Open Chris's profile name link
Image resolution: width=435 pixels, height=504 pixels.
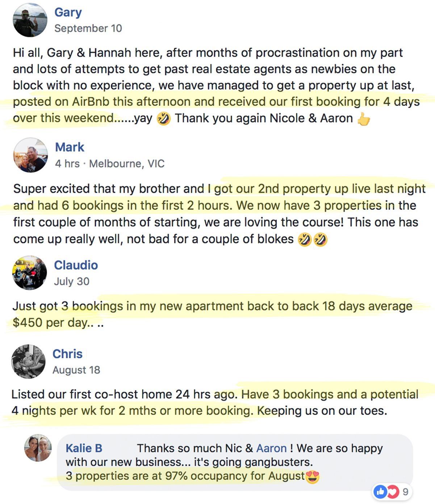(67, 354)
